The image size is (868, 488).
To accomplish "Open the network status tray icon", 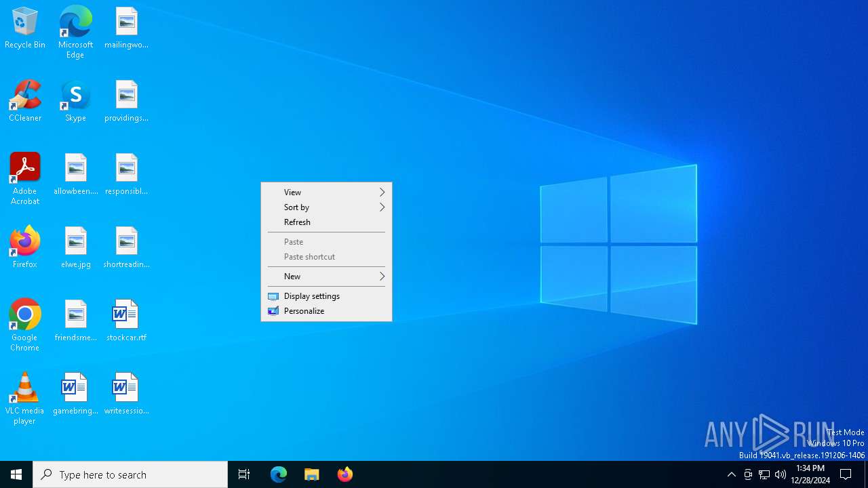I will 764,474.
